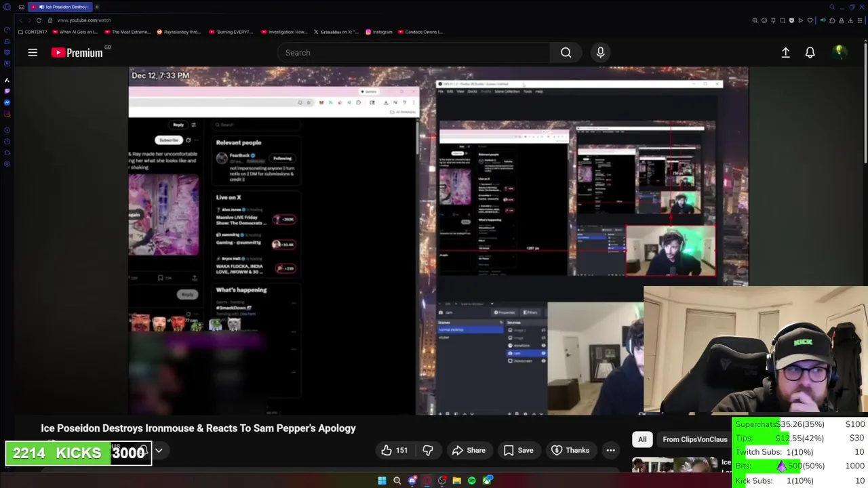Click the Save button
This screenshot has width=868, height=488.
tap(519, 450)
